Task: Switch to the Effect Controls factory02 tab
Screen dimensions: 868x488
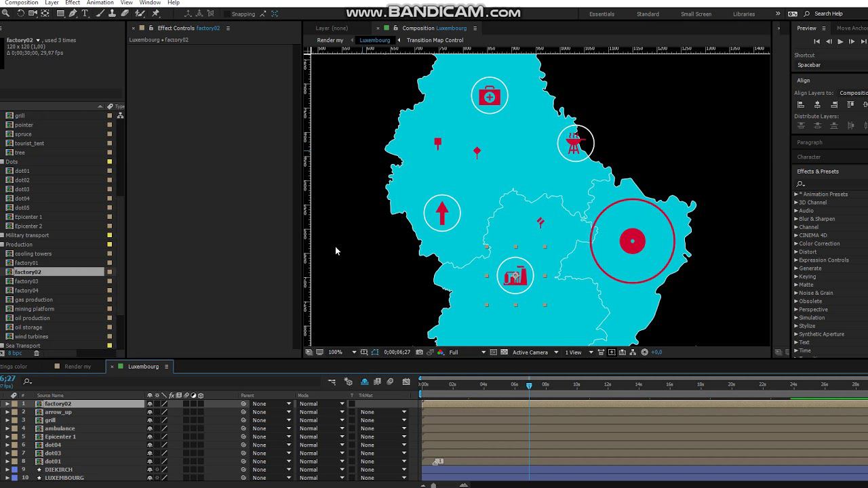Action: [x=189, y=28]
